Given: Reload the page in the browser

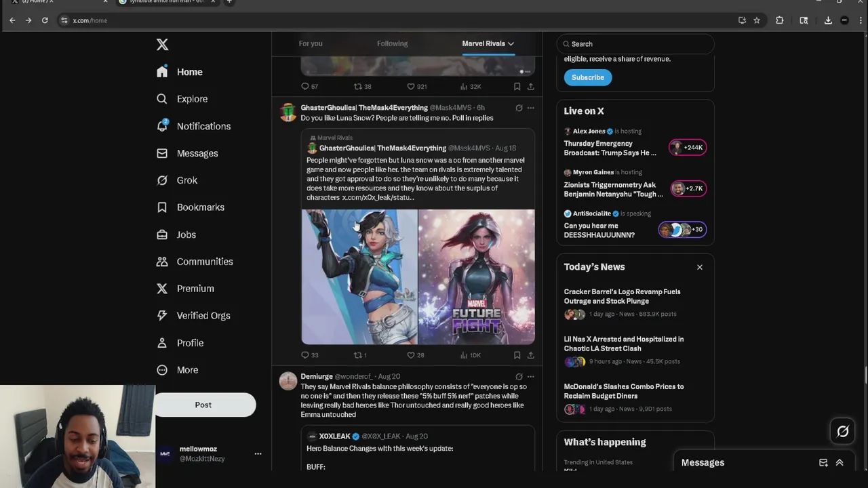Looking at the screenshot, I should (x=45, y=20).
